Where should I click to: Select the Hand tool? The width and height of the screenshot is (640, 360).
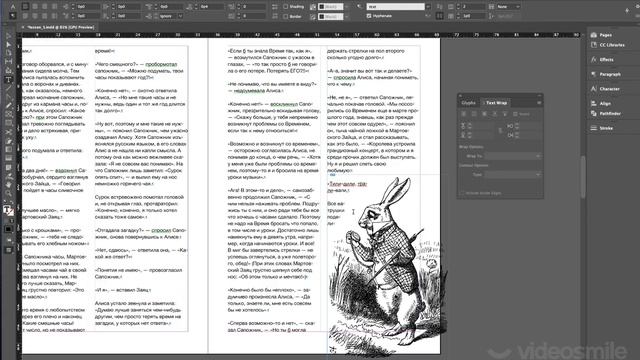pos(8,184)
